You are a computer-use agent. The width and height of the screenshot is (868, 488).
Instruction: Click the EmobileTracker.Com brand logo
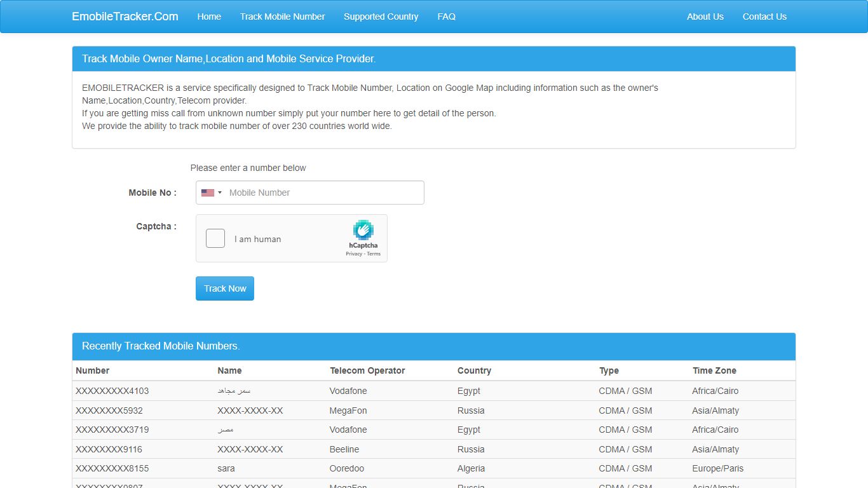coord(125,17)
